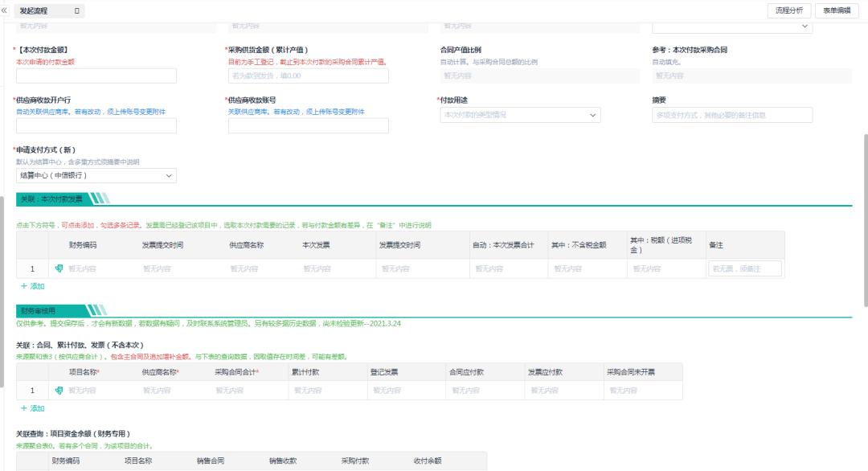Click link icon in contract table row 1
Viewport: 868px width, 471px height.
59,390
